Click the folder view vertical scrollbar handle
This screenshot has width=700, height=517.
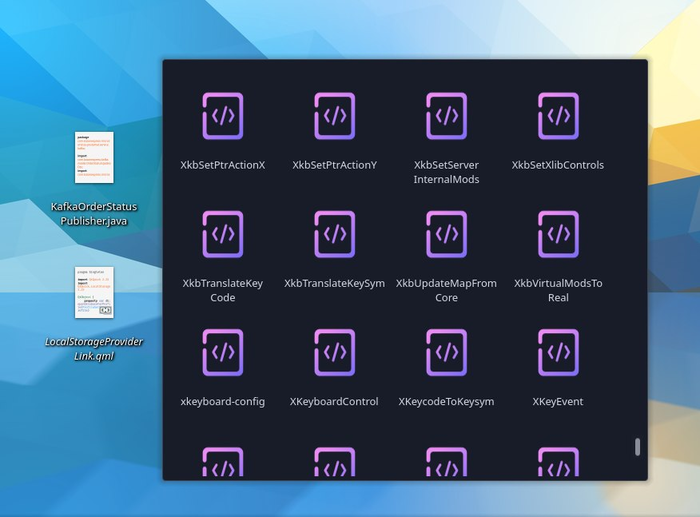click(x=638, y=447)
